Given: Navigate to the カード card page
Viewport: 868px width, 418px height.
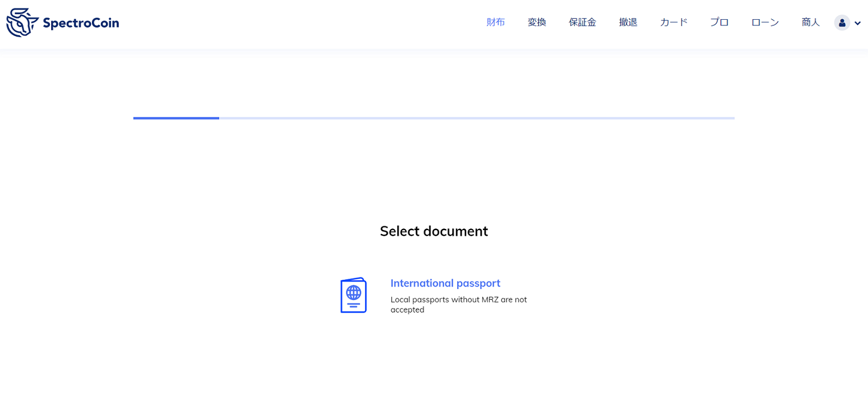Looking at the screenshot, I should coord(674,23).
